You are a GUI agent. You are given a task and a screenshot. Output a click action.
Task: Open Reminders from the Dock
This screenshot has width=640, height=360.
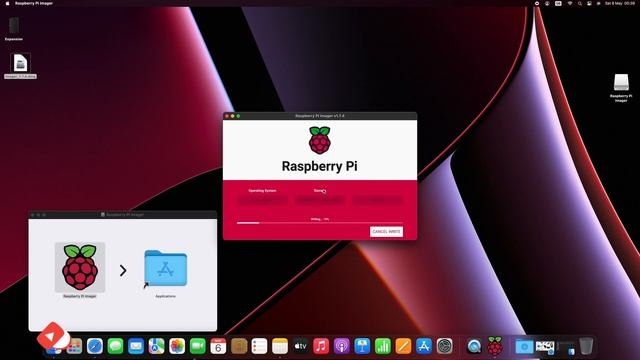pos(259,347)
